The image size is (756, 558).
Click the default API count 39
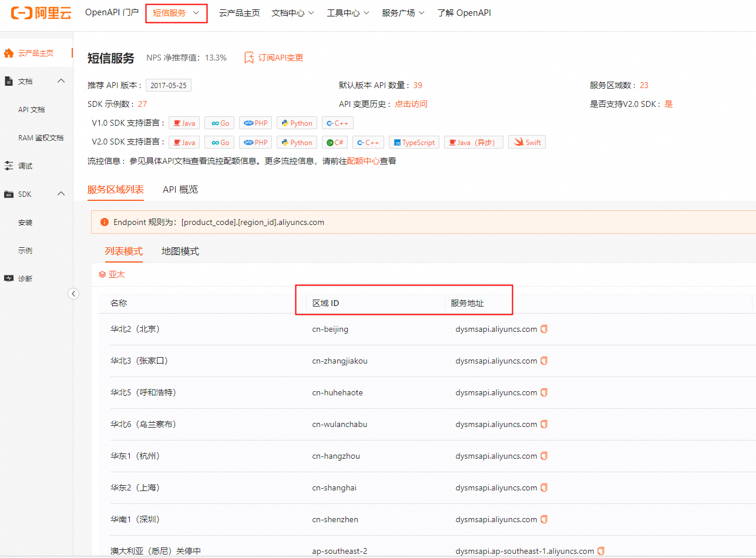point(418,85)
